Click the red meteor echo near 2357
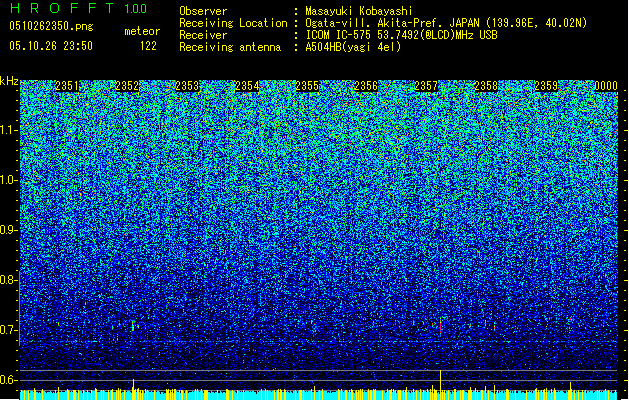Viewport: 629px width, 400px height. [440, 327]
